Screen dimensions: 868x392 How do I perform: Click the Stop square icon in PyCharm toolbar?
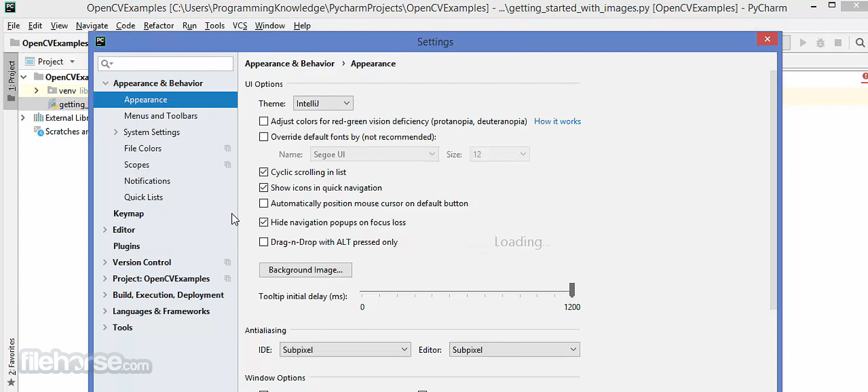coord(838,43)
